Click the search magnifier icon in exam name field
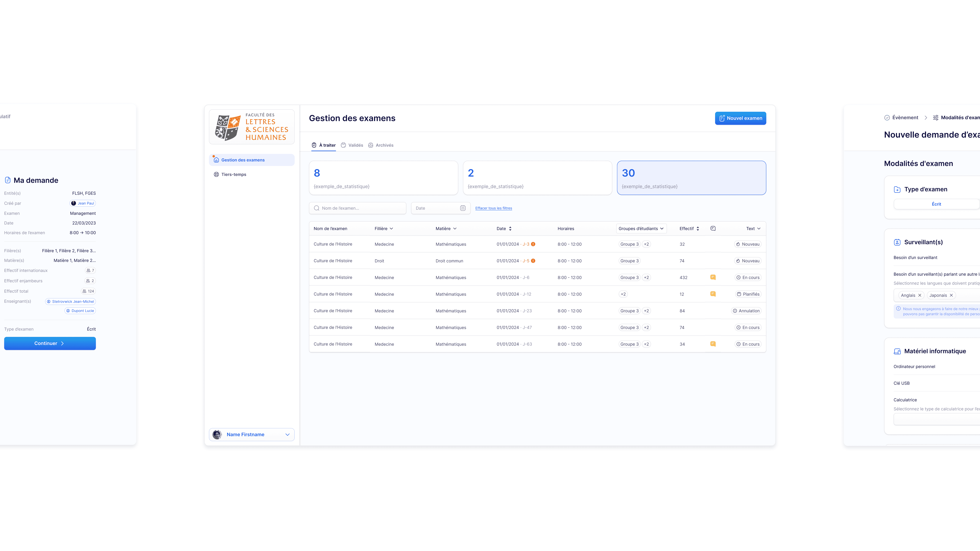The image size is (980, 551). click(x=316, y=208)
